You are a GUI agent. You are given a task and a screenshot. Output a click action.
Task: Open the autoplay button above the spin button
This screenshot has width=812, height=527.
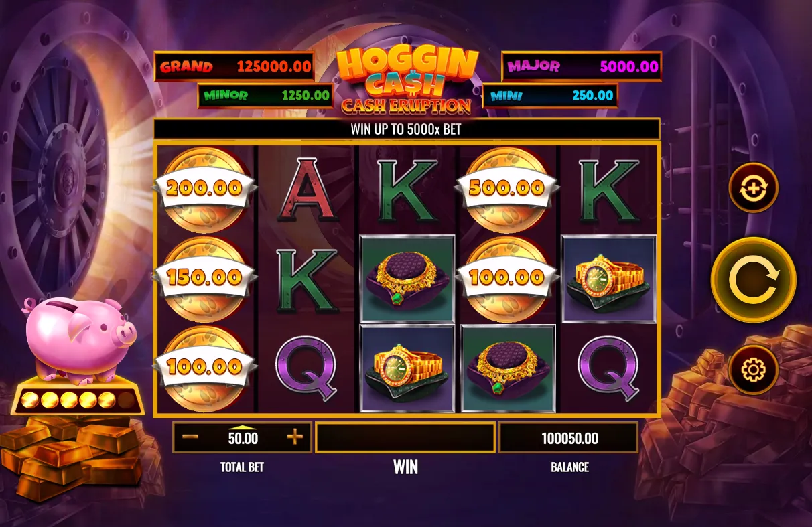click(x=753, y=187)
